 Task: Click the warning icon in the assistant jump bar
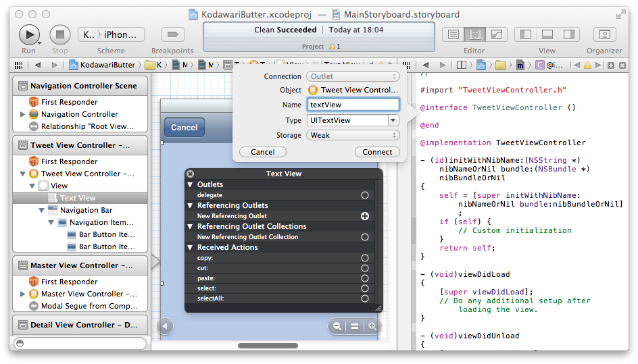[587, 65]
